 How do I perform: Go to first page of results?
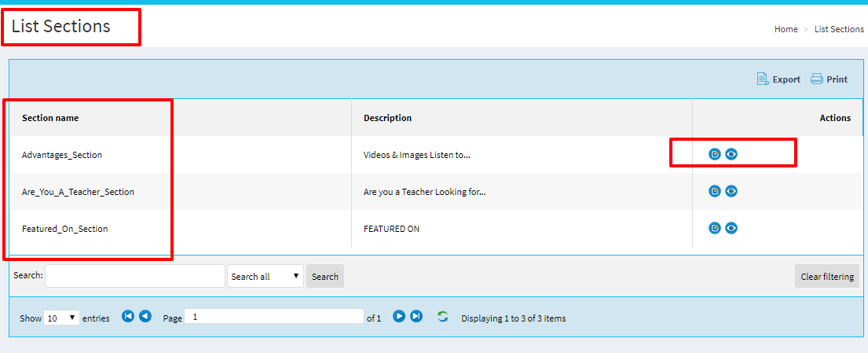128,316
